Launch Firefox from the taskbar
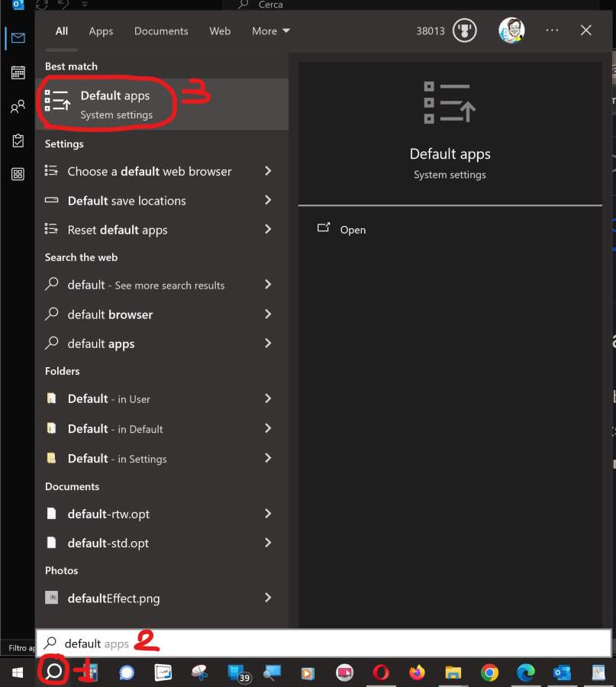 click(x=417, y=672)
